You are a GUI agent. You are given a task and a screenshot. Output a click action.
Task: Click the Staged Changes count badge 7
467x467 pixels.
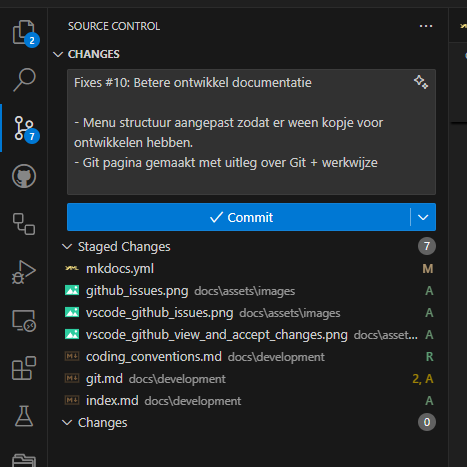pyautogui.click(x=427, y=246)
